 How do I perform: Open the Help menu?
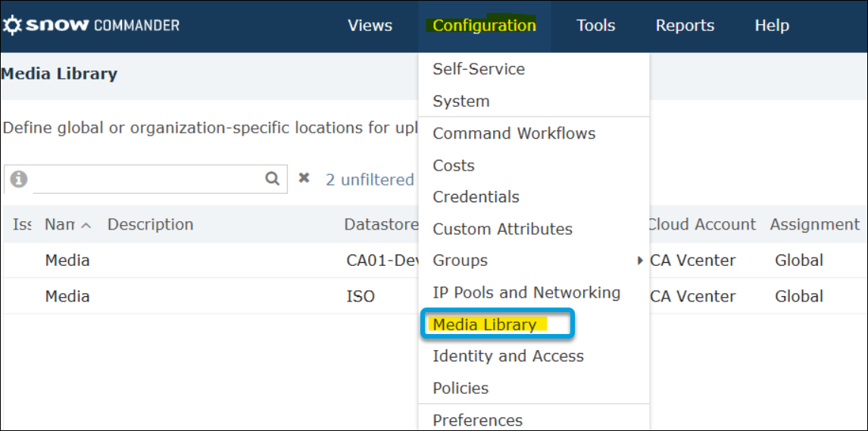click(772, 26)
